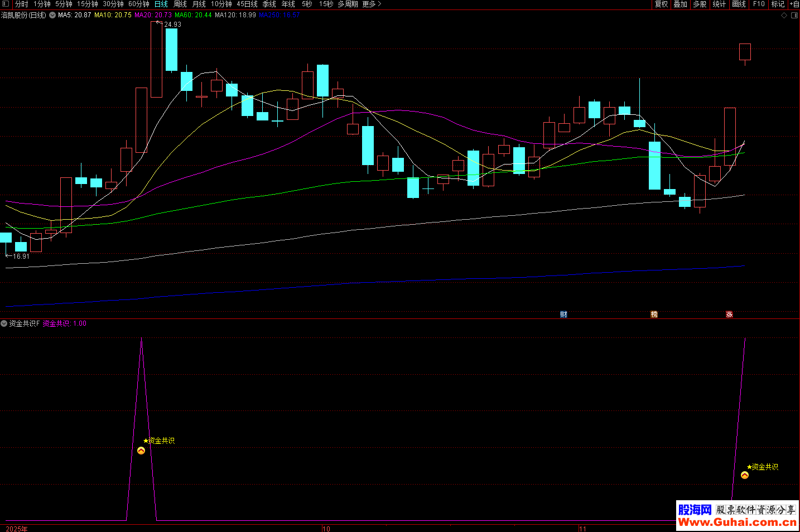Click the first 资金共识 signal arrow icon
The width and height of the screenshot is (800, 532).
coord(141,451)
